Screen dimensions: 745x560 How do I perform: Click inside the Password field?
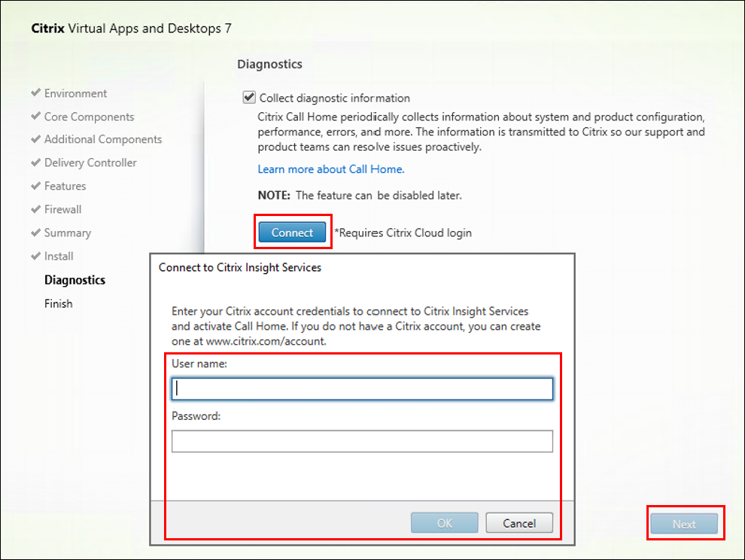pyautogui.click(x=362, y=441)
